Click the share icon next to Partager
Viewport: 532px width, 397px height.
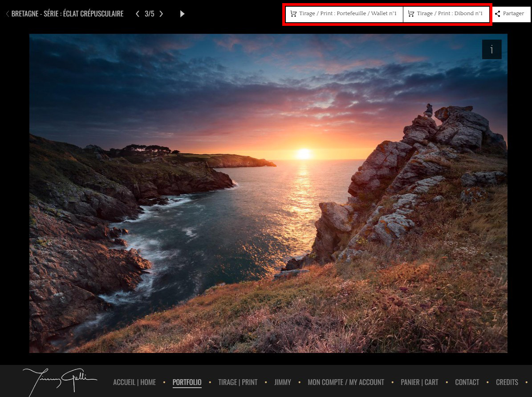[498, 13]
